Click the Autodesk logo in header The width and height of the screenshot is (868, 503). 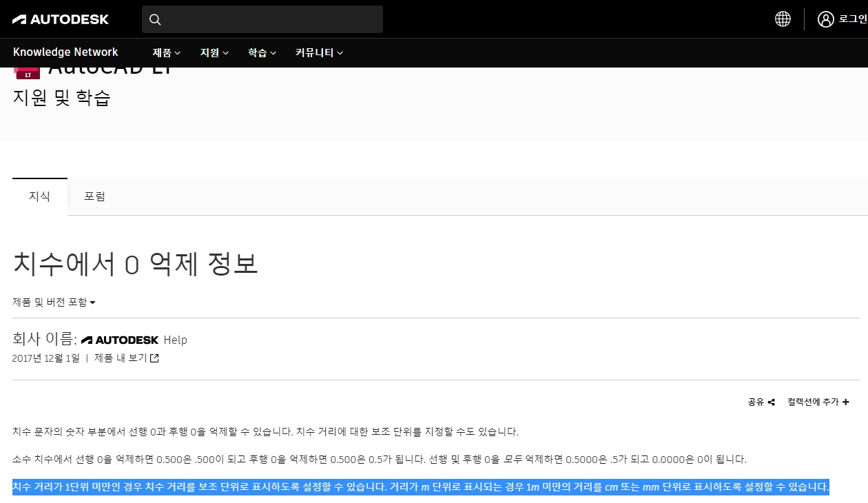pos(61,19)
